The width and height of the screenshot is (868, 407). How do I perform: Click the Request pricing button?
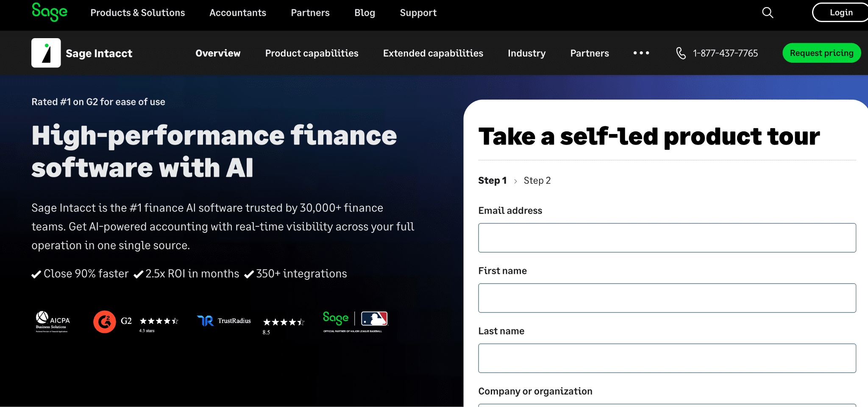coord(821,53)
